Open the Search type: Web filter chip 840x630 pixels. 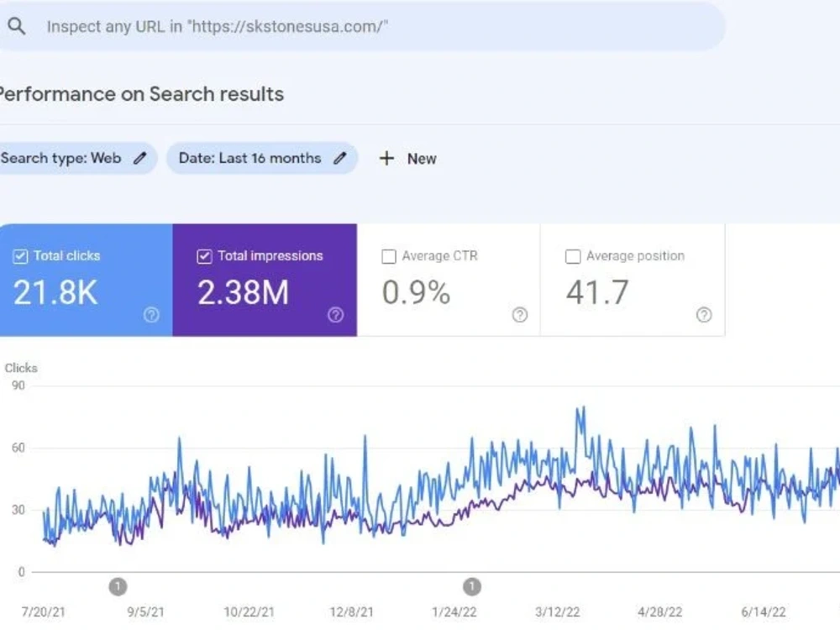[78, 158]
